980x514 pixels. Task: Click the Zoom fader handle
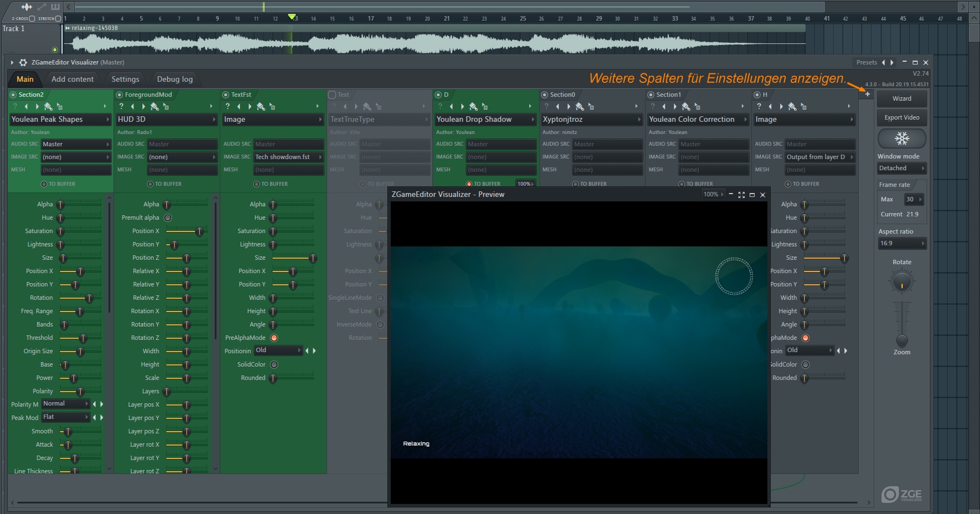(902, 340)
